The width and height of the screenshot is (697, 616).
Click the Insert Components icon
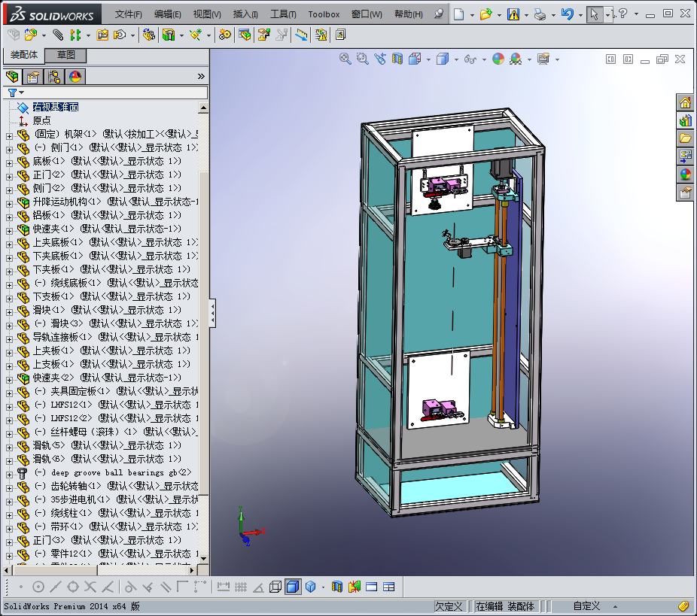pyautogui.click(x=31, y=35)
